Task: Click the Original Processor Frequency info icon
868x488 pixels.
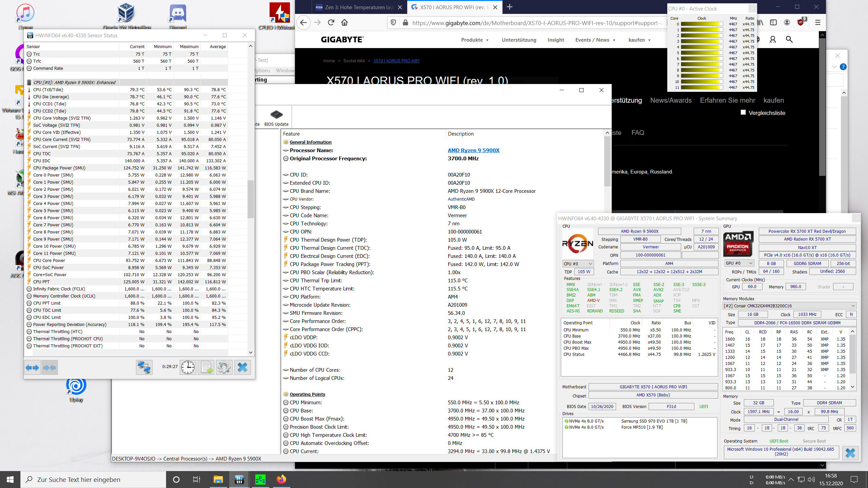Action: pos(286,159)
